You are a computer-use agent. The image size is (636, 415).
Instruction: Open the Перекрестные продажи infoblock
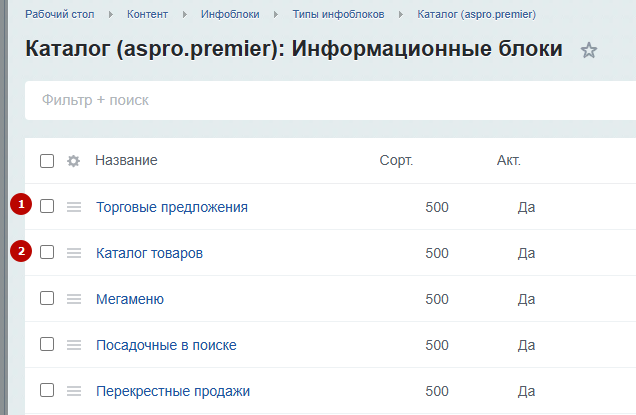point(173,391)
